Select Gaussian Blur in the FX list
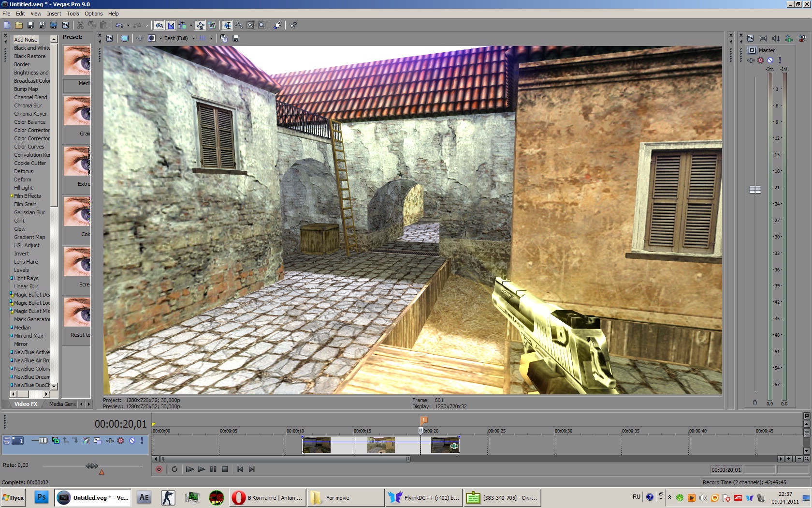Viewport: 812px width, 508px height. tap(29, 212)
